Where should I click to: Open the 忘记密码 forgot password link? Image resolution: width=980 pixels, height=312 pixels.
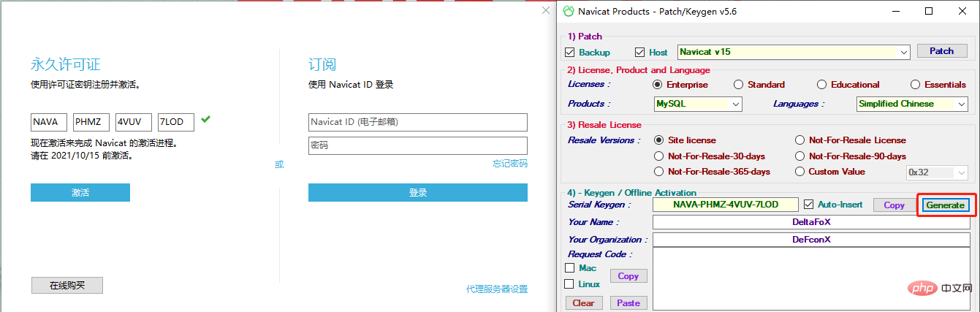tap(510, 164)
